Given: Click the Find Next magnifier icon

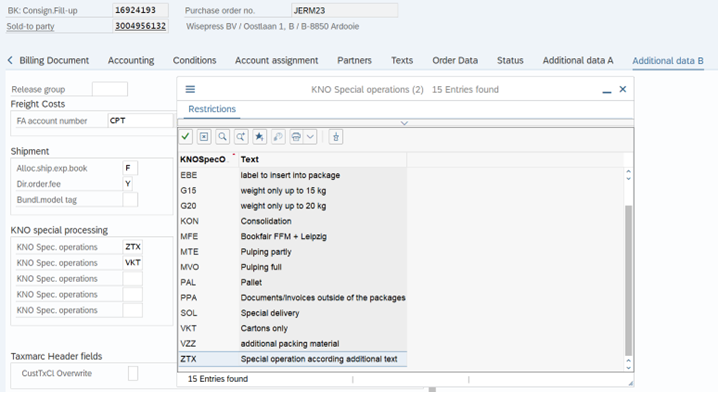Looking at the screenshot, I should (x=241, y=137).
